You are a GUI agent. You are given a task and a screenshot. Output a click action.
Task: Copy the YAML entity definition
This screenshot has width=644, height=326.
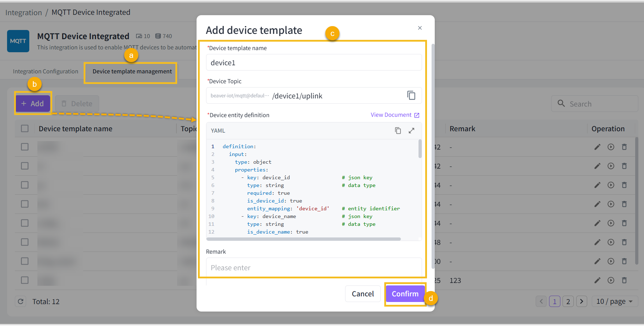click(x=398, y=131)
